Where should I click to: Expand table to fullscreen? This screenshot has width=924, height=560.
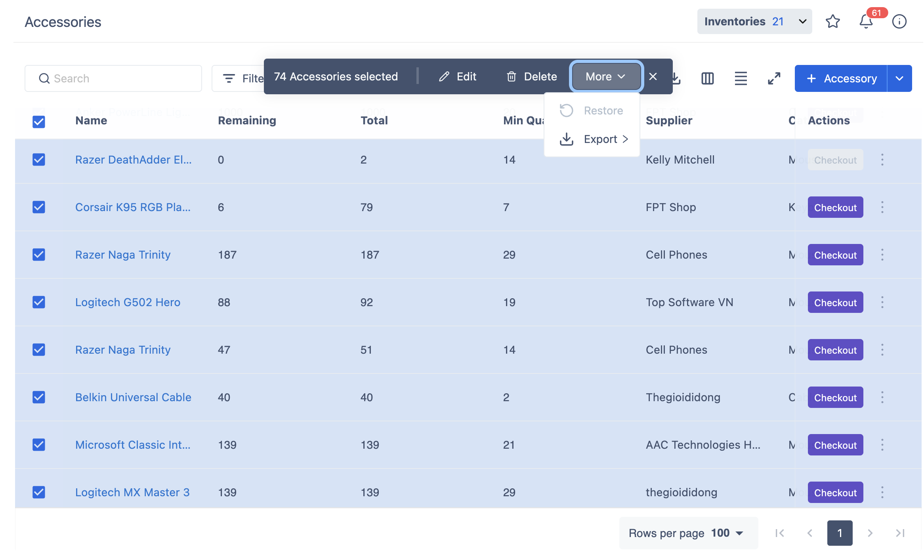(x=774, y=78)
